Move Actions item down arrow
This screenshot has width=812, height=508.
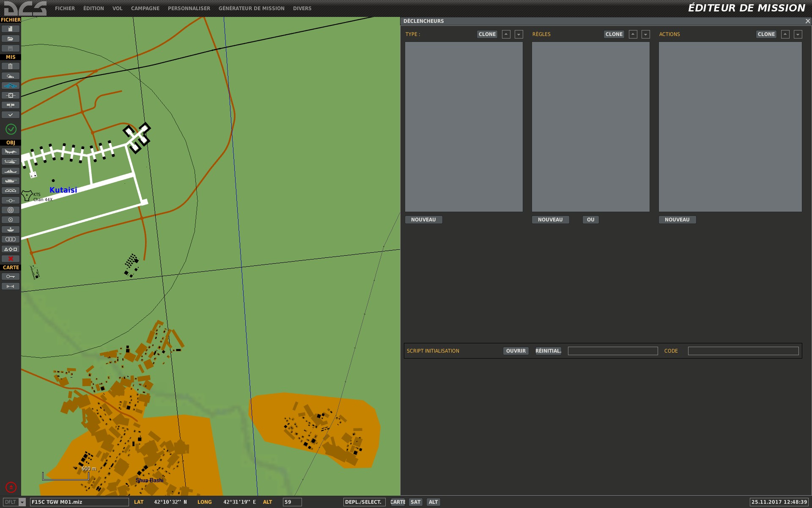[x=798, y=34]
